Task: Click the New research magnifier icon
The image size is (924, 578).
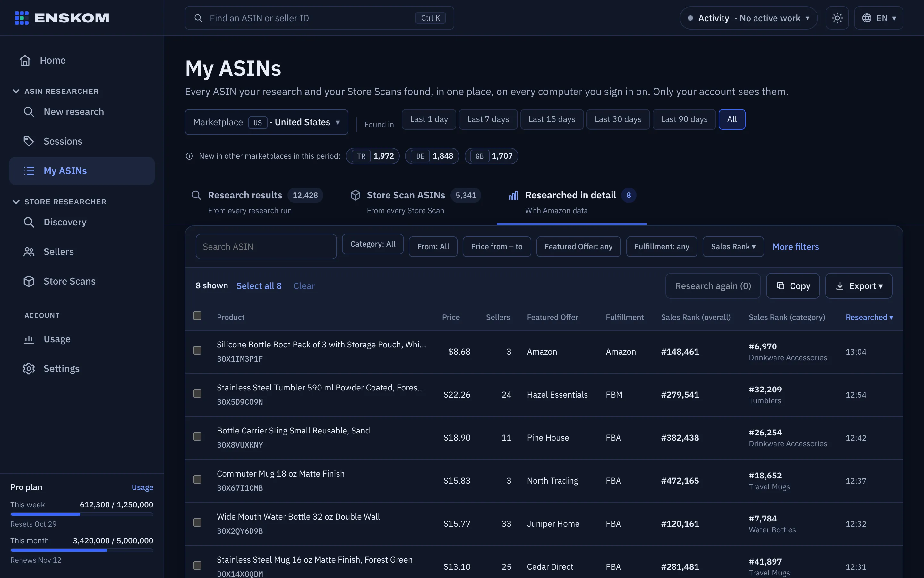Action: 29,112
